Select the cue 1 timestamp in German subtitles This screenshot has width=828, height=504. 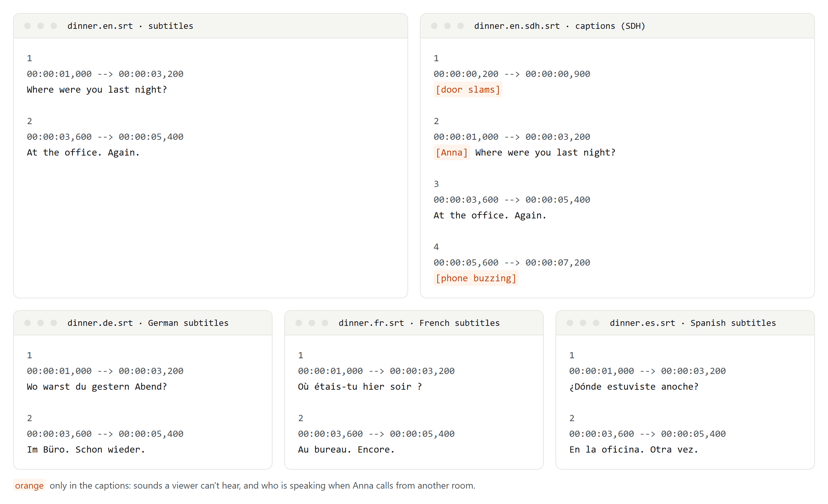click(105, 371)
